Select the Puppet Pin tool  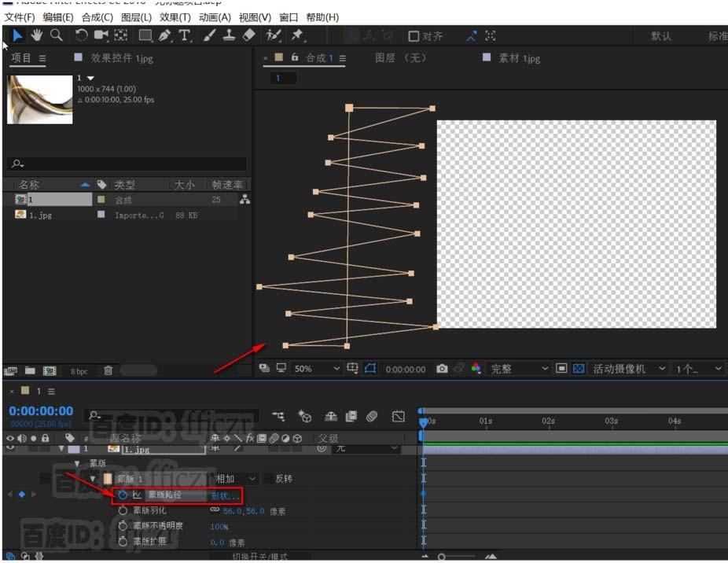(x=297, y=35)
